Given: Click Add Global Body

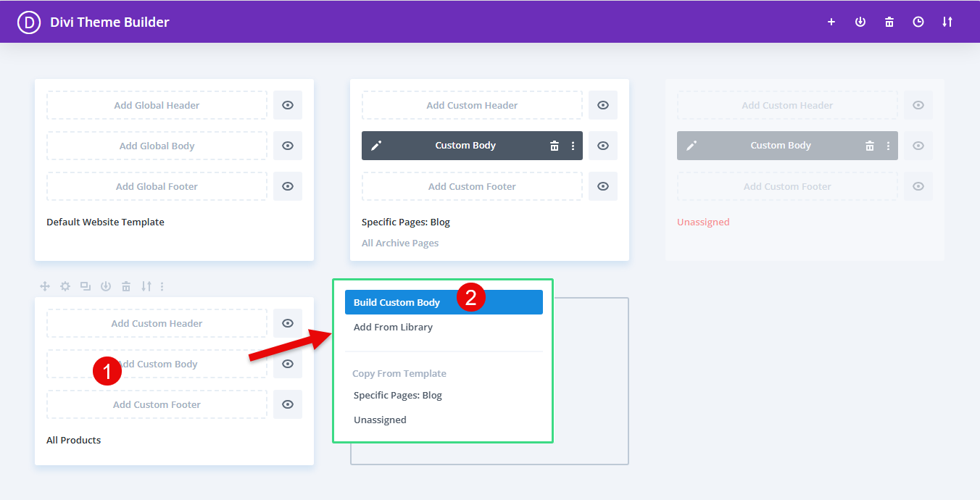Looking at the screenshot, I should 157,146.
